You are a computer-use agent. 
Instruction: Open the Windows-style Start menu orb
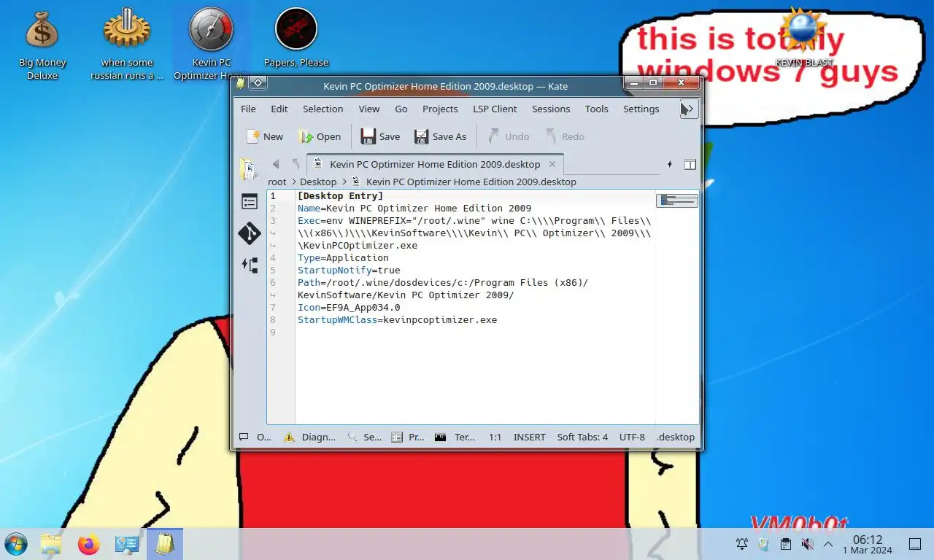tap(15, 544)
